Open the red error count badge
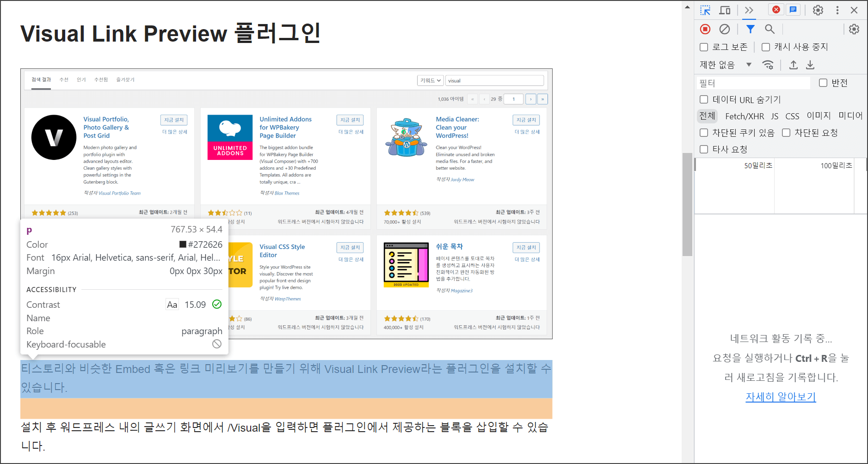868x464 pixels. click(x=776, y=10)
